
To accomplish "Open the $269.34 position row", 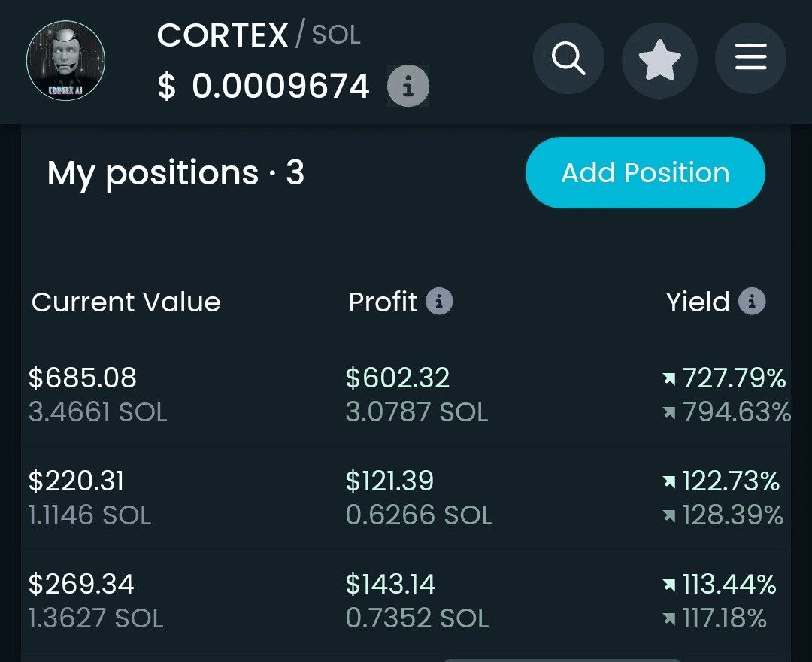I will (406, 601).
